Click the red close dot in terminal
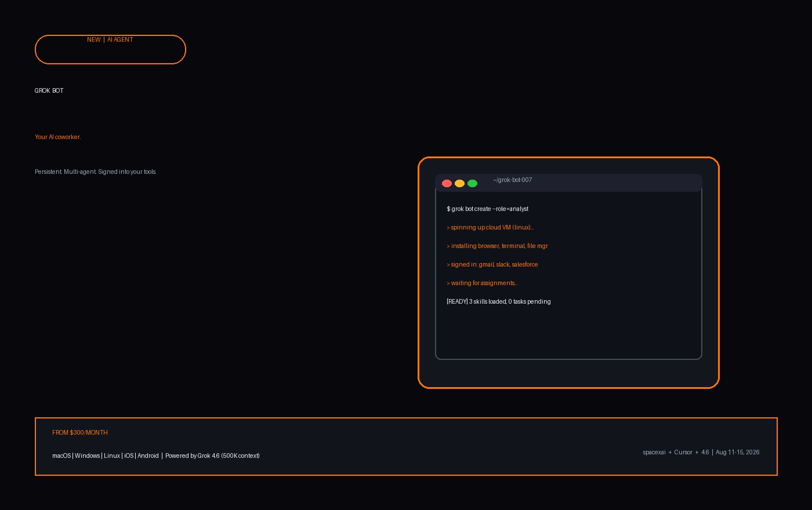This screenshot has height=510, width=812. click(x=447, y=183)
